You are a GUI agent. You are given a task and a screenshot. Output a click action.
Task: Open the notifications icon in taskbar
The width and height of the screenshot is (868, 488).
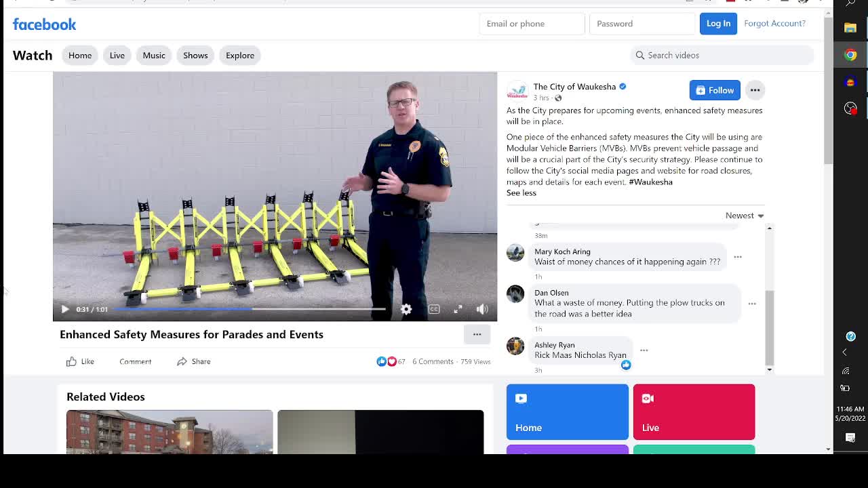point(850,438)
